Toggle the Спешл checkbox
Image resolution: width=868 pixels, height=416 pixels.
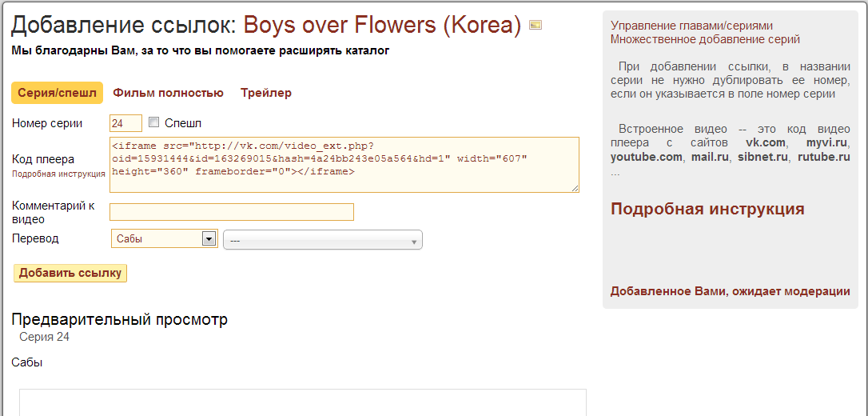154,123
